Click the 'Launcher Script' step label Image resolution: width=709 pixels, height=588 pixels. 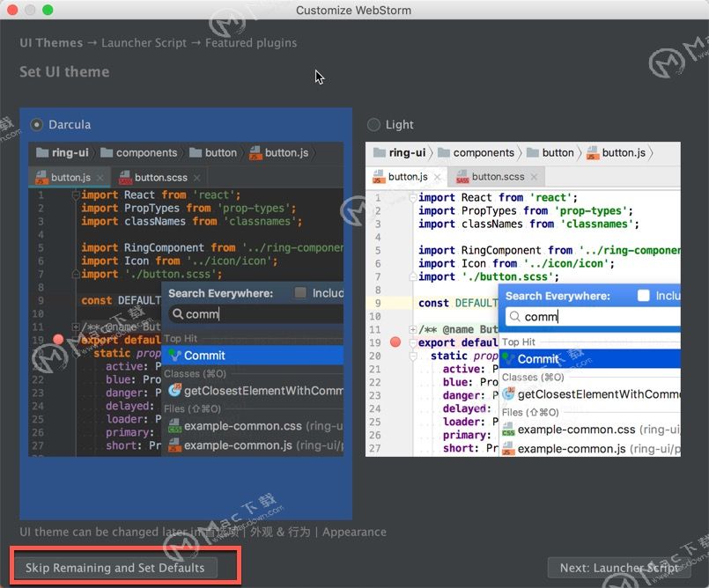[x=144, y=43]
